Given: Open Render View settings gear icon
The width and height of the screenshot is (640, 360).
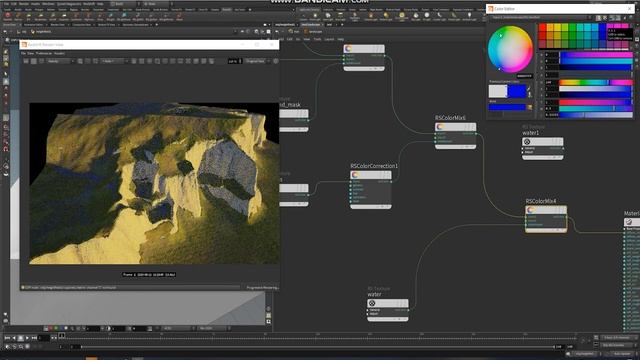Looking at the screenshot, I should [x=276, y=61].
